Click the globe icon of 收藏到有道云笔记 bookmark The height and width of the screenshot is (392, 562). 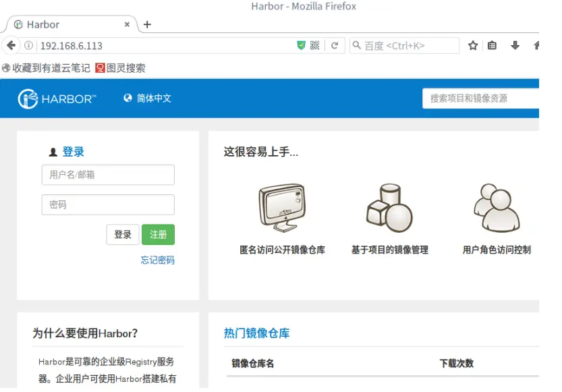[x=6, y=68]
